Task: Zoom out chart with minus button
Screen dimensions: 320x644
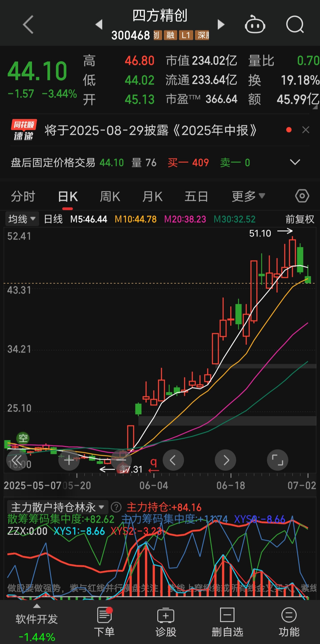Action: pyautogui.click(x=121, y=460)
